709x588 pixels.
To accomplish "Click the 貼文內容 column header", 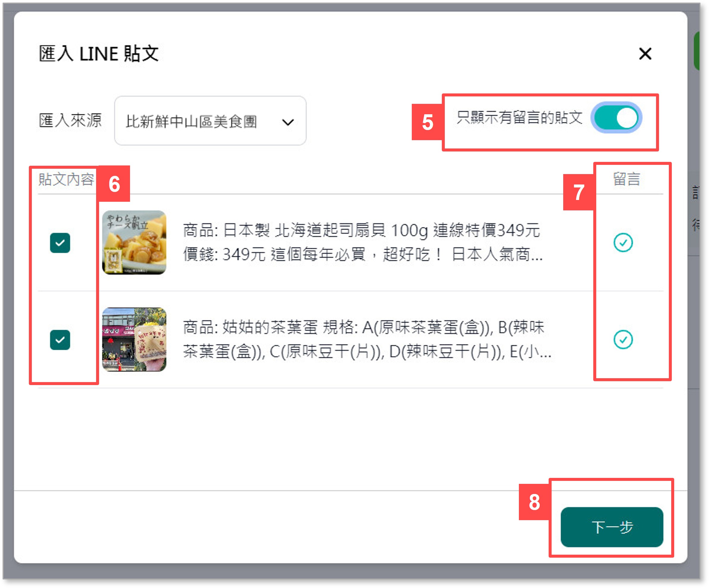I will (66, 179).
